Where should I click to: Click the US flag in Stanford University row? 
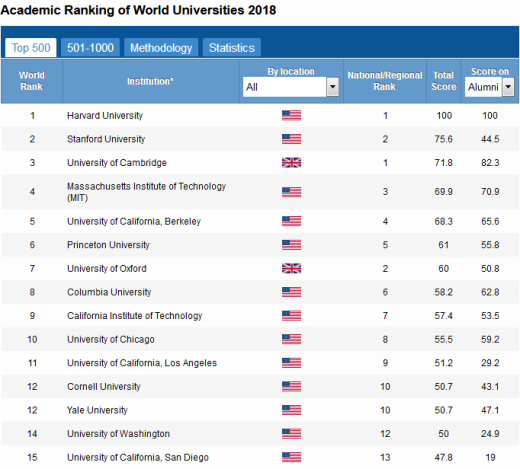coord(291,139)
